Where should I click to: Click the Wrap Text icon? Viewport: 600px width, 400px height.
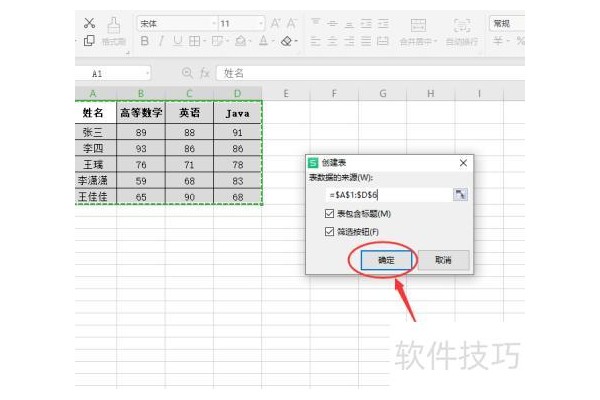(462, 25)
